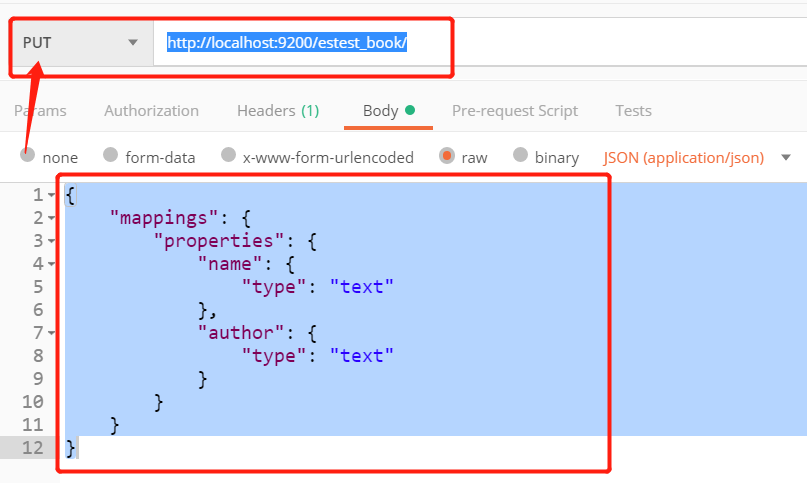Collapse the mappings block on line 2
The height and width of the screenshot is (483, 807).
pos(51,218)
